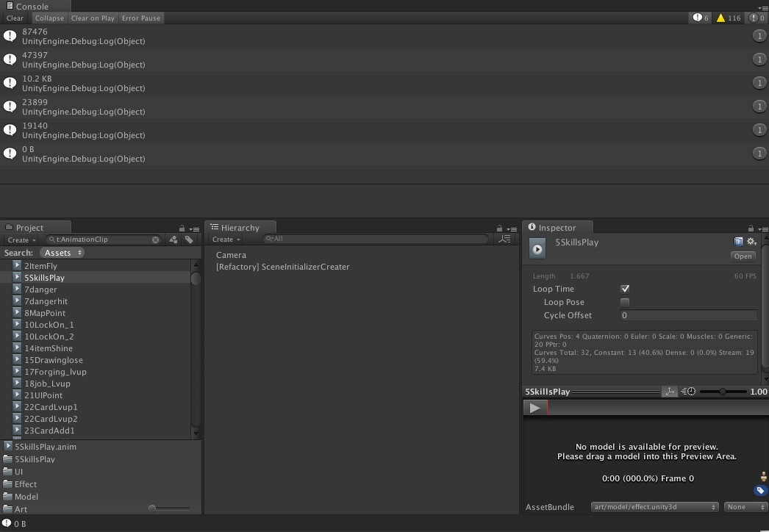
Task: Play the animation preview
Action: [x=534, y=408]
